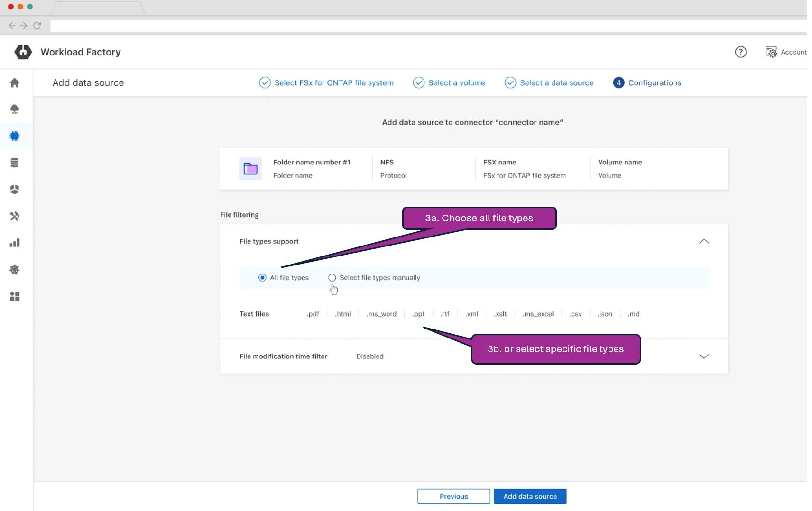Click the Add data source button
The width and height of the screenshot is (812, 511).
[530, 496]
